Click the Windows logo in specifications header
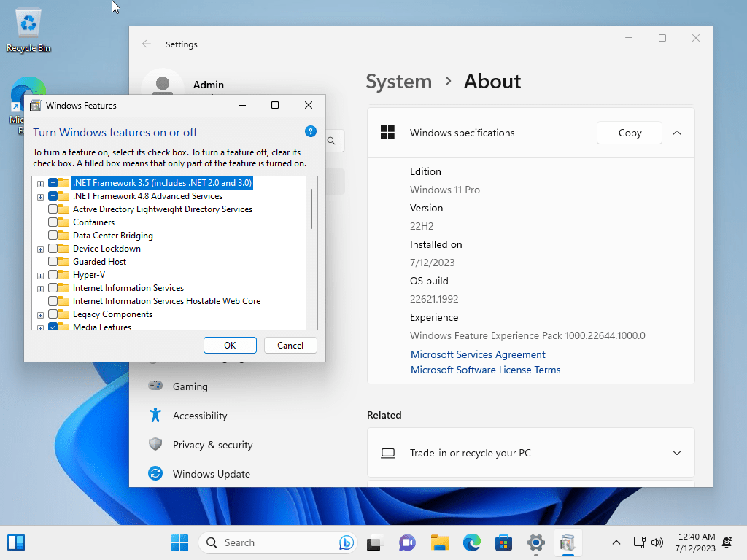Image resolution: width=747 pixels, height=560 pixels. [x=388, y=133]
